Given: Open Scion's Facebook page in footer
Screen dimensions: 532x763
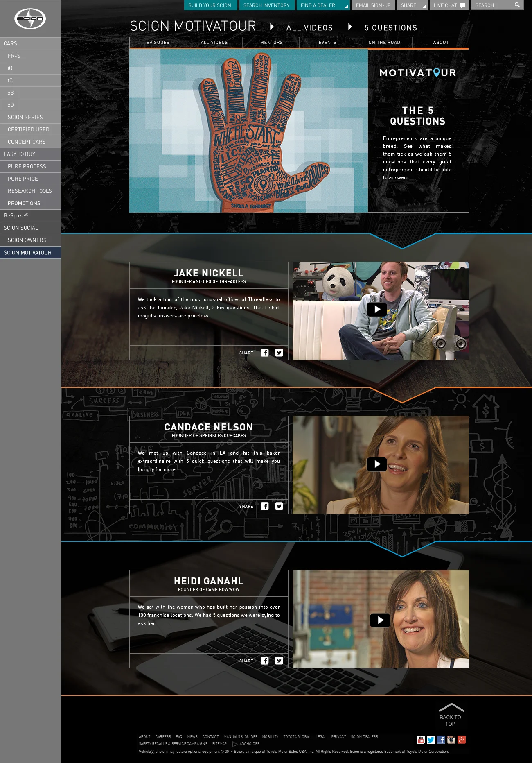Looking at the screenshot, I should tap(441, 740).
